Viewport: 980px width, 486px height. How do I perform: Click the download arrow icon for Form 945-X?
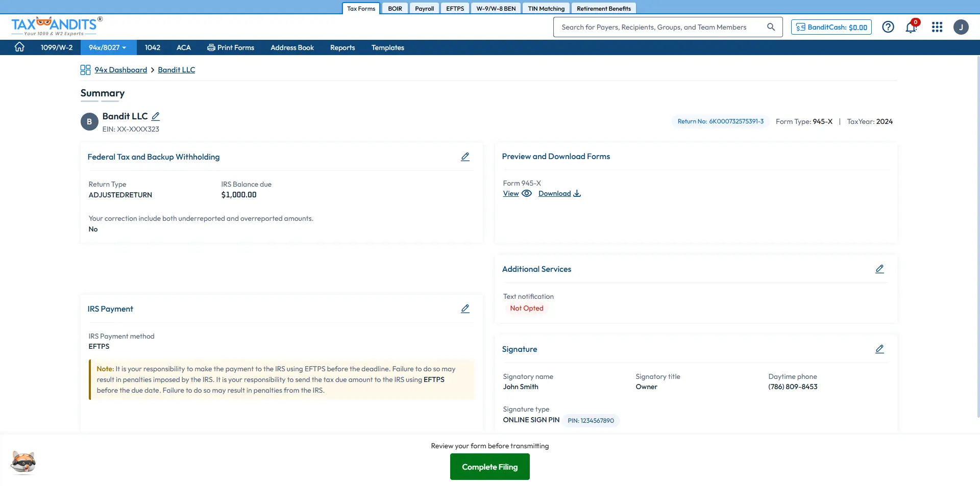pos(577,193)
